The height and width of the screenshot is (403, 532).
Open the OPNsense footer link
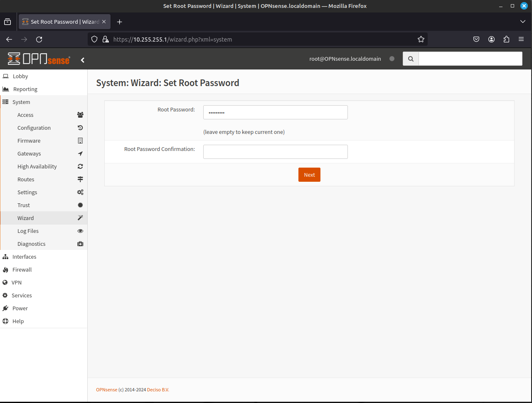pos(106,390)
